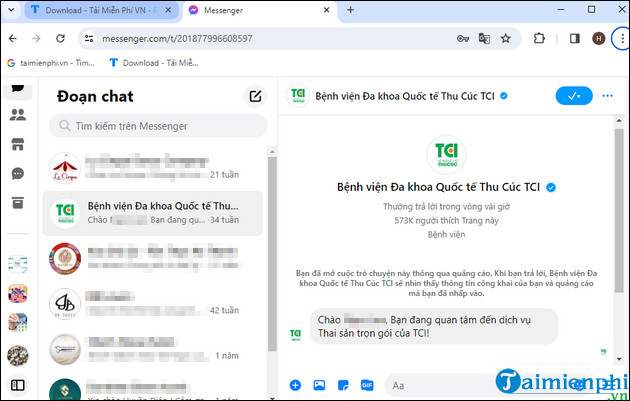The height and width of the screenshot is (401, 630).
Task: Toggle the Chrome side panel
Action: point(575,39)
